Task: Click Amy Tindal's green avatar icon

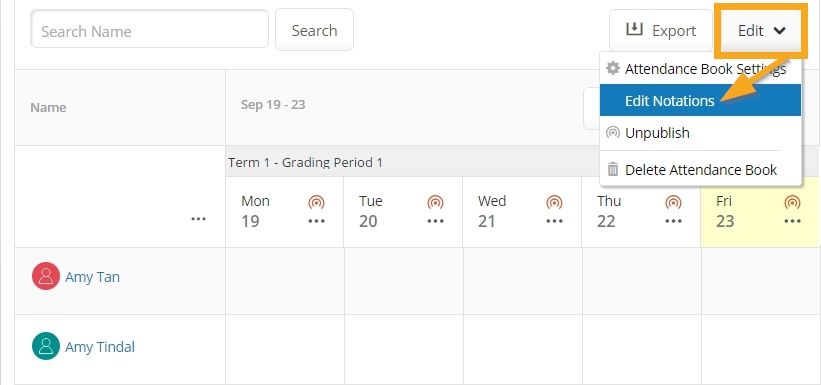Action: point(46,346)
